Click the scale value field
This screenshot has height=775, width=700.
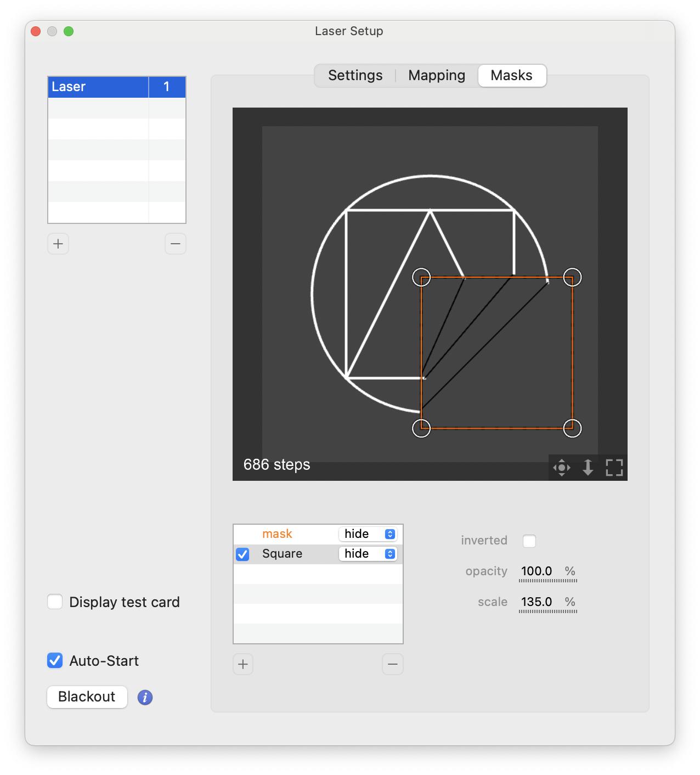537,602
